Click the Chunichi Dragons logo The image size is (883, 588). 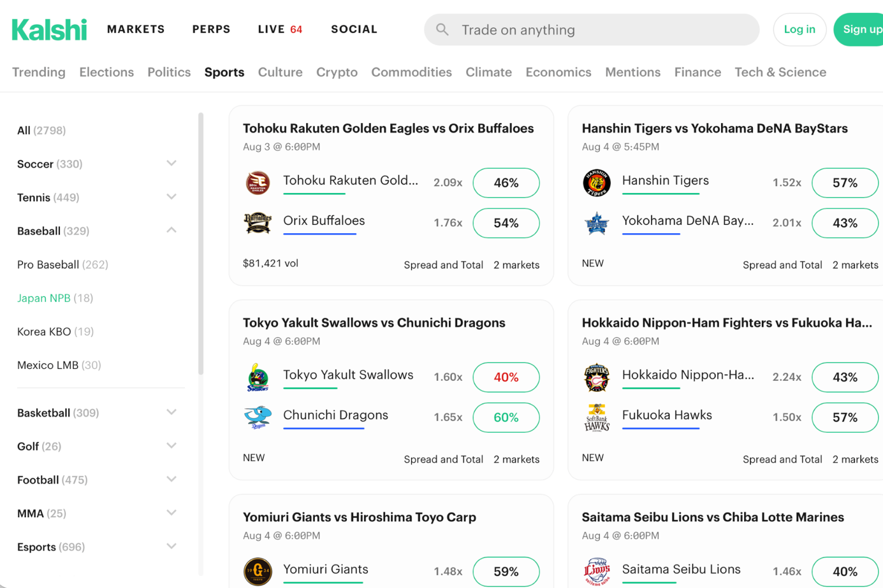point(258,417)
